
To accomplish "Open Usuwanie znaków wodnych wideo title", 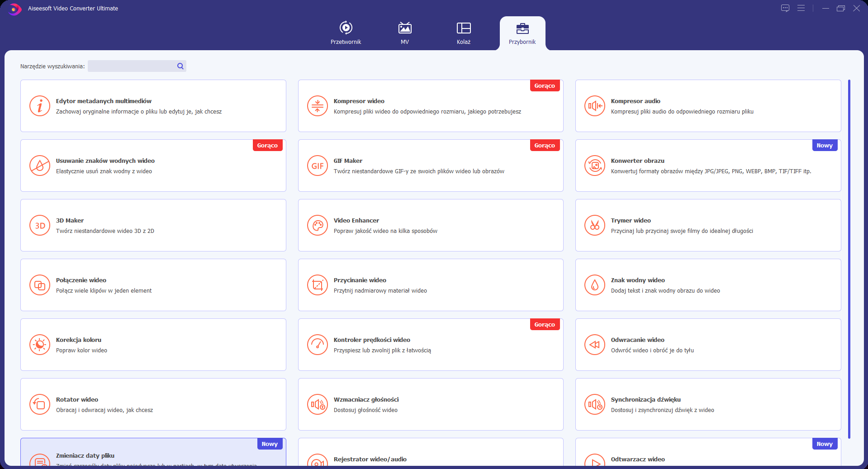I will 105,161.
